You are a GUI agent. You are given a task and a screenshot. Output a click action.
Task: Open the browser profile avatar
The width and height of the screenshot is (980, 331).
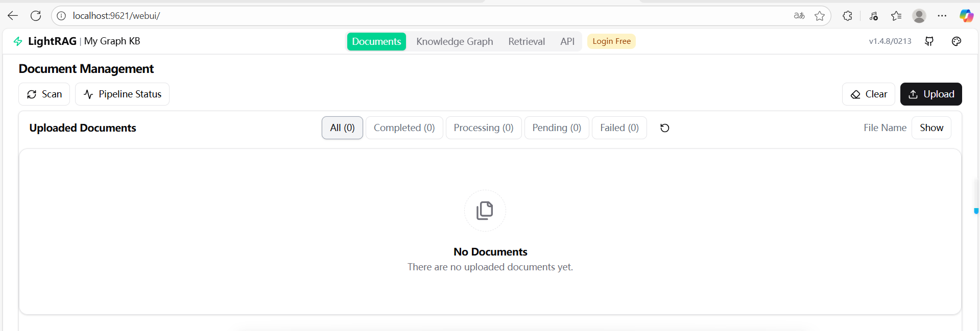pyautogui.click(x=919, y=16)
